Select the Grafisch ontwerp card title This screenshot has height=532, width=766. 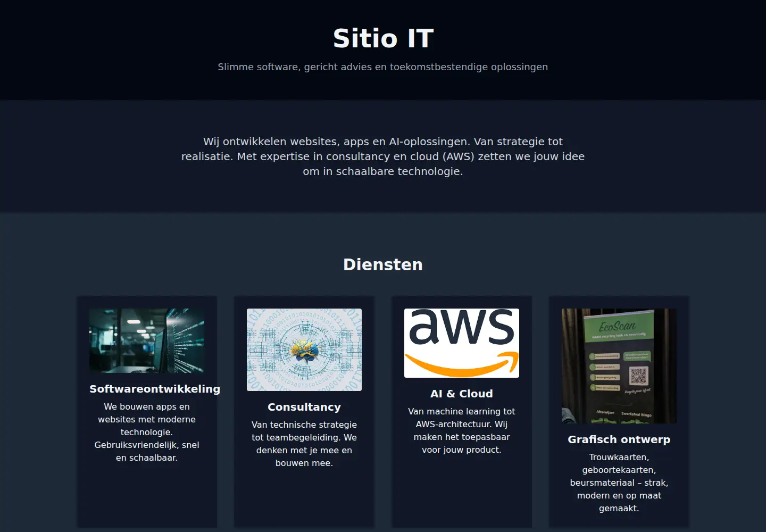619,439
